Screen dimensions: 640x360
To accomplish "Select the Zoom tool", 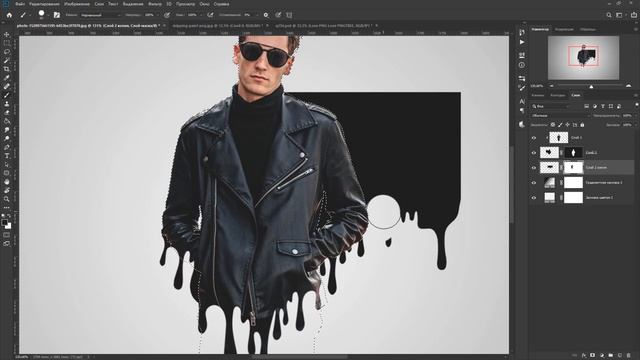I will pos(7,199).
